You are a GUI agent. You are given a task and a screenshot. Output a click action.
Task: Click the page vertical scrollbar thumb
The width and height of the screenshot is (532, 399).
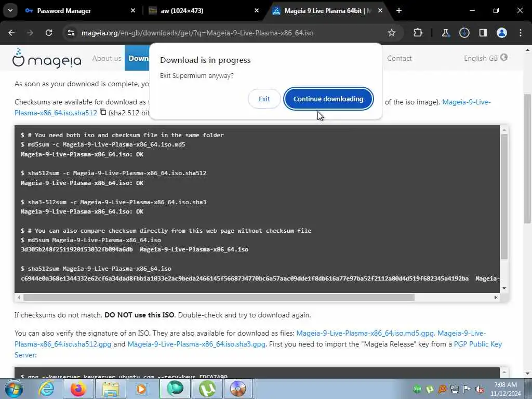[527, 159]
